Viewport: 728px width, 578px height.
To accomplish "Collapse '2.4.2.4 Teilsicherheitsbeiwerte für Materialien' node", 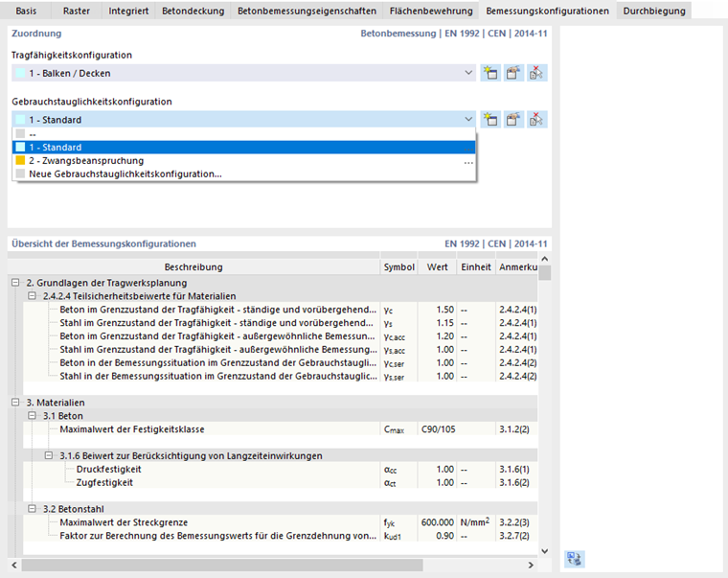I will click(32, 296).
